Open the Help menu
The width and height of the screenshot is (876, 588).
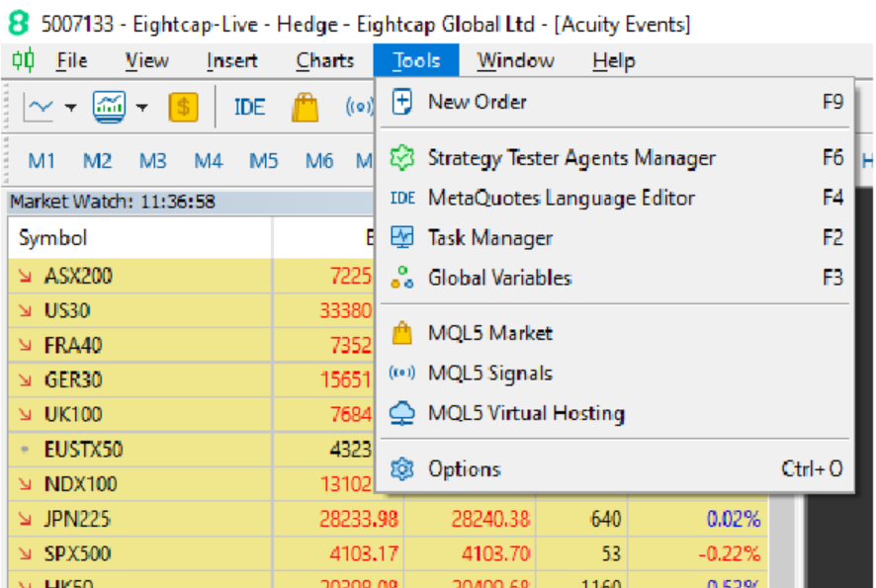pyautogui.click(x=613, y=60)
